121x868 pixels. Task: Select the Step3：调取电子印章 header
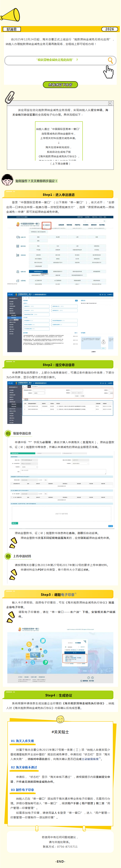[x=59, y=594]
